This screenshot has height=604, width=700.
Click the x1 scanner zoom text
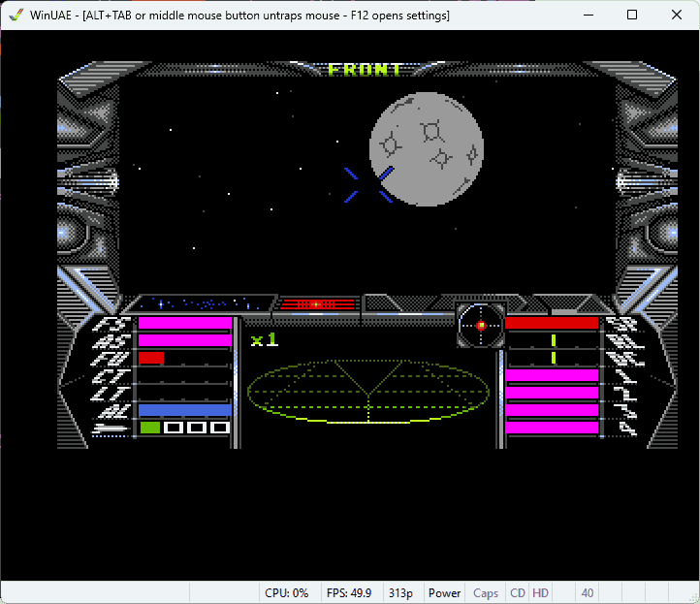point(265,340)
